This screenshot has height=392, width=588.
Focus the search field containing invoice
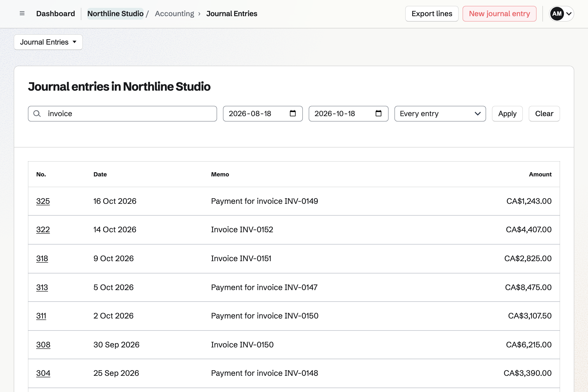point(122,114)
